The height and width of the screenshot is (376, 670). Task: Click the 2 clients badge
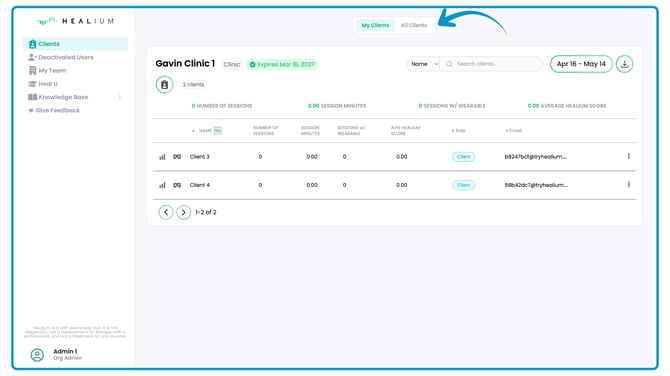click(x=193, y=85)
